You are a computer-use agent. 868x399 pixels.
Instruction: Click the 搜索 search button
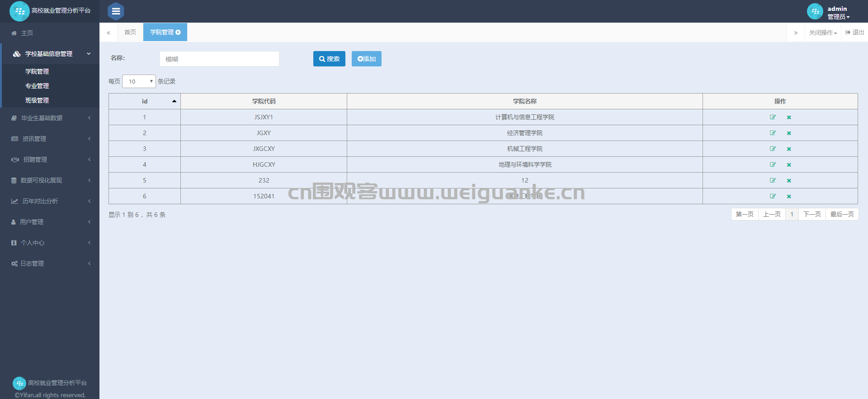pos(329,59)
